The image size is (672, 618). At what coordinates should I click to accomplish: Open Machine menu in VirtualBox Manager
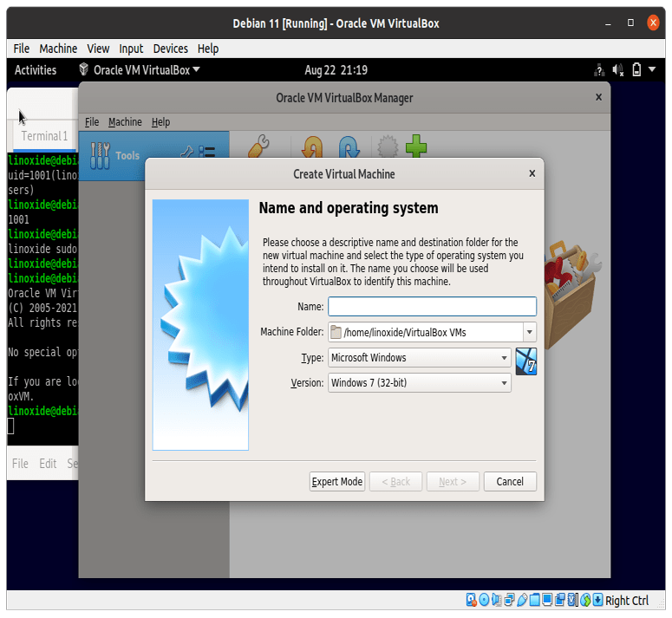(x=125, y=122)
